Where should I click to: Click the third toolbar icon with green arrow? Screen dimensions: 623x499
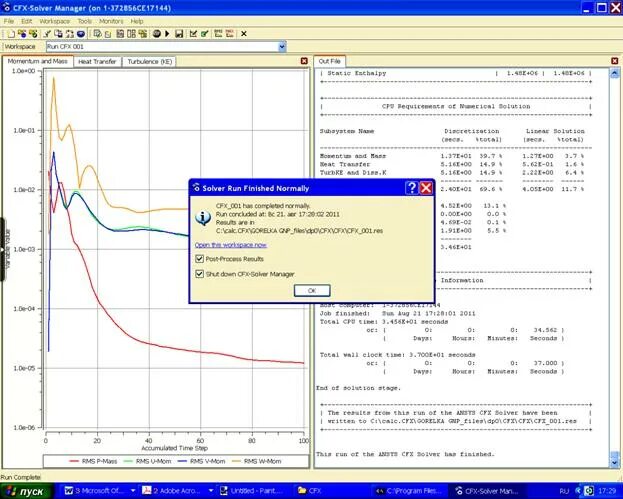[33, 34]
